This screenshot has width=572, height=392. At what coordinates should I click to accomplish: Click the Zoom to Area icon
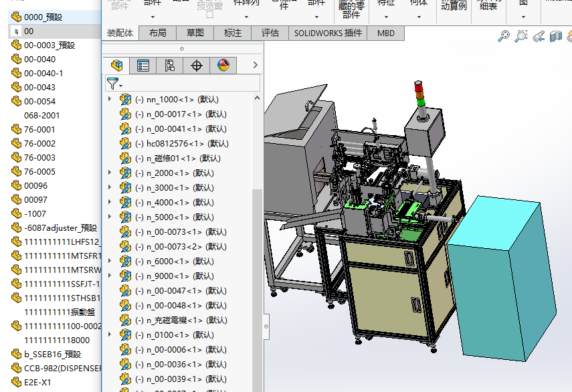coord(521,36)
